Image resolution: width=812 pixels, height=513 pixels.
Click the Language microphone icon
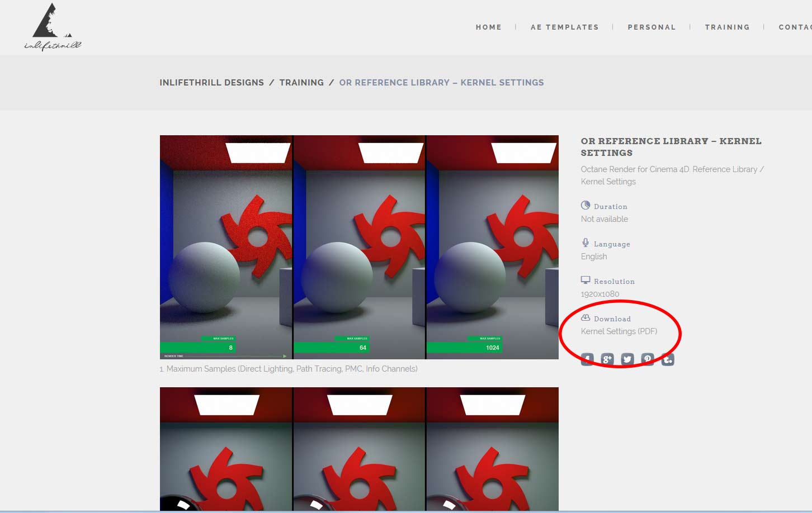coord(586,243)
